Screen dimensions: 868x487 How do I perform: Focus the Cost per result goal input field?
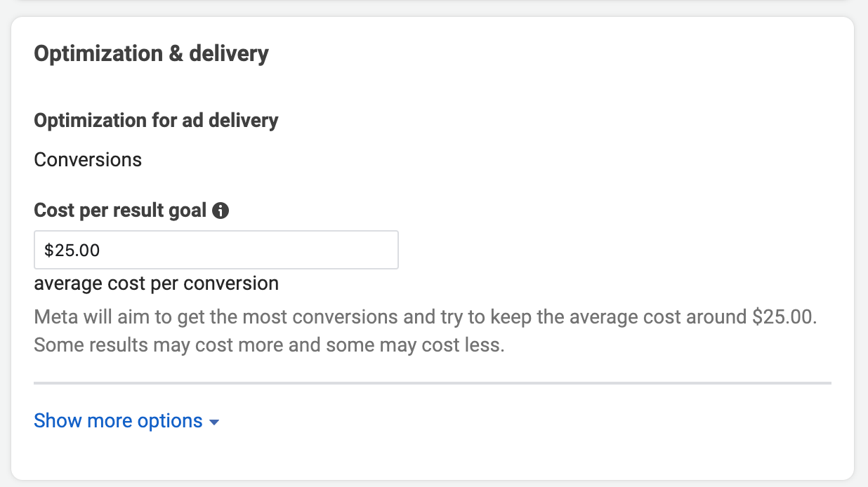click(216, 250)
